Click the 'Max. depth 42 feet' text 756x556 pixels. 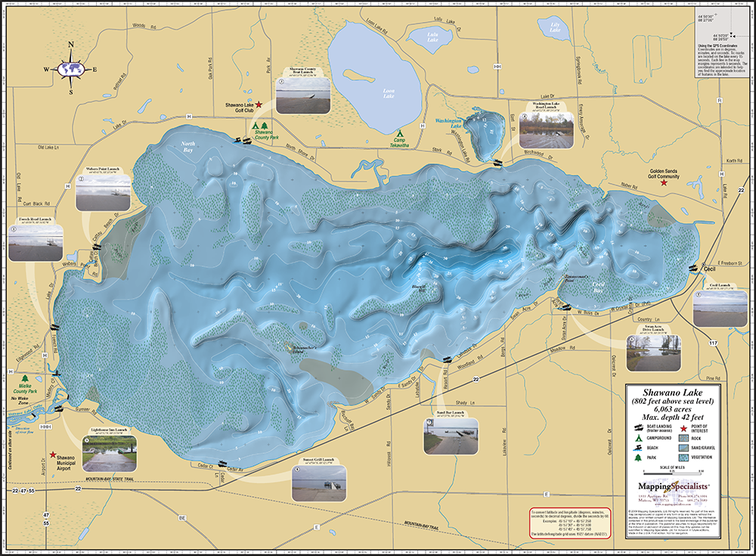pos(673,417)
